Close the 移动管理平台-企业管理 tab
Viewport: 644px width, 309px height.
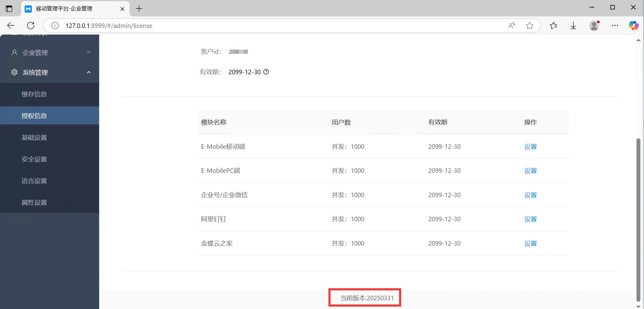(122, 9)
